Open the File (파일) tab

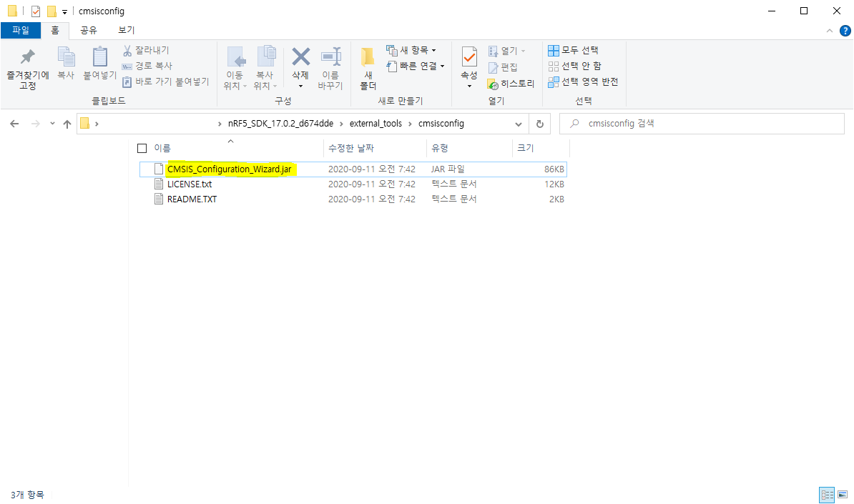tap(21, 31)
